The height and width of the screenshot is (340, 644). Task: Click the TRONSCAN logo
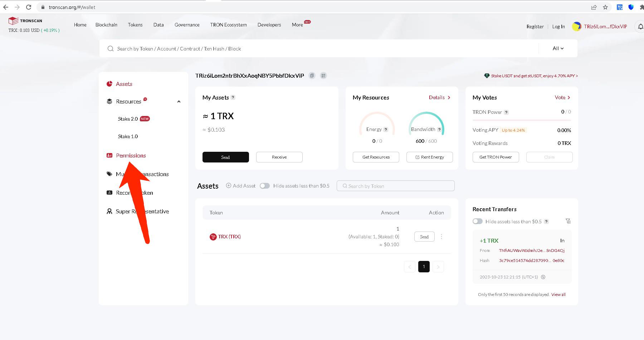pyautogui.click(x=25, y=21)
